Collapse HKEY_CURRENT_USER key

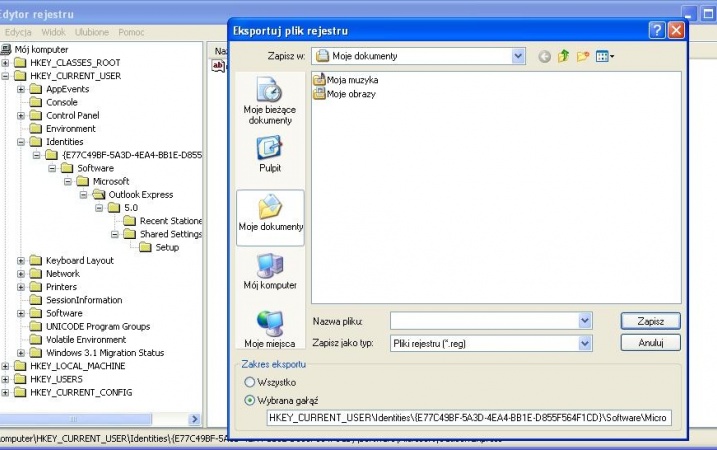tap(5, 76)
